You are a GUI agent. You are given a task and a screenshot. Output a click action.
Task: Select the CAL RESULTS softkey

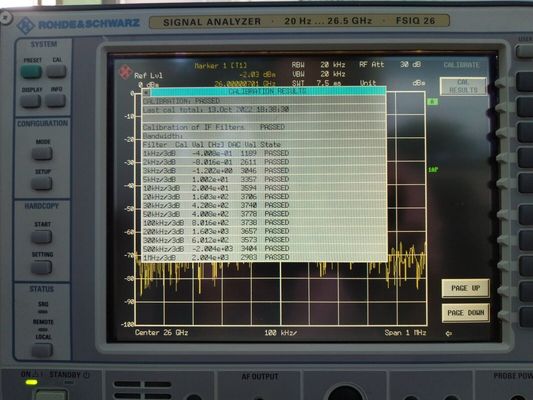(463, 86)
